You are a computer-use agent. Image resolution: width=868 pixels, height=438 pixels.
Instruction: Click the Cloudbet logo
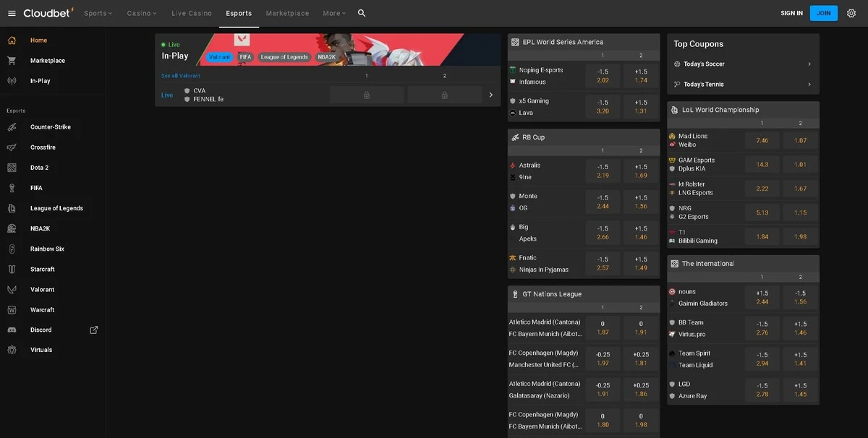48,12
